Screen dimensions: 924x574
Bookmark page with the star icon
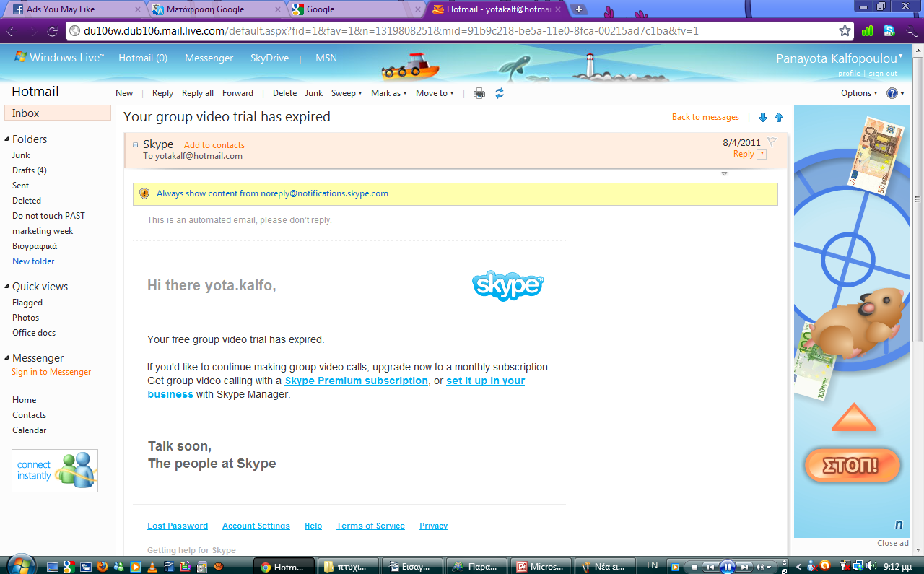click(x=845, y=31)
